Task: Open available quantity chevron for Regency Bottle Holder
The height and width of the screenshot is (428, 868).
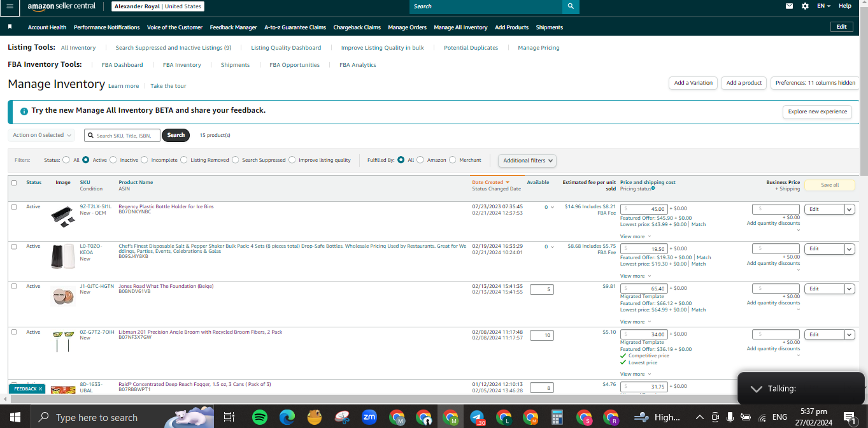Action: [552, 208]
